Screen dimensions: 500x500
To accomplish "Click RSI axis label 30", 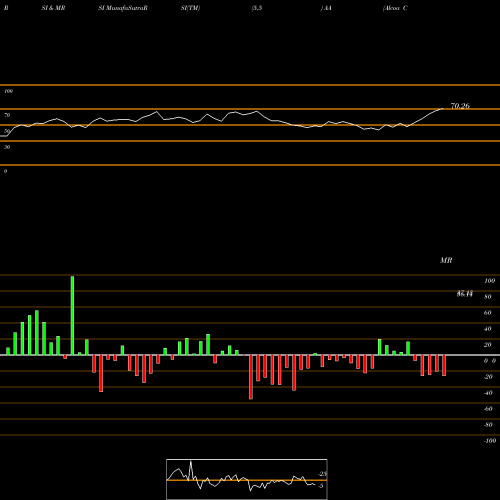I will (x=7, y=147).
